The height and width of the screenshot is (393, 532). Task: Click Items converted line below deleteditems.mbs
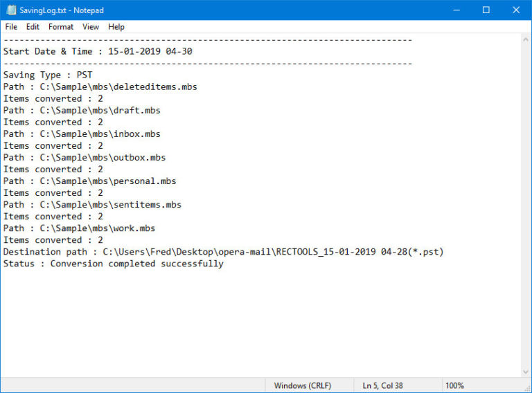pyautogui.click(x=53, y=98)
